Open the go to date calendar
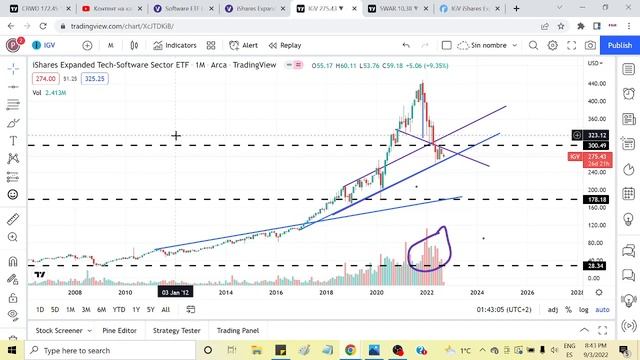 tap(190, 310)
